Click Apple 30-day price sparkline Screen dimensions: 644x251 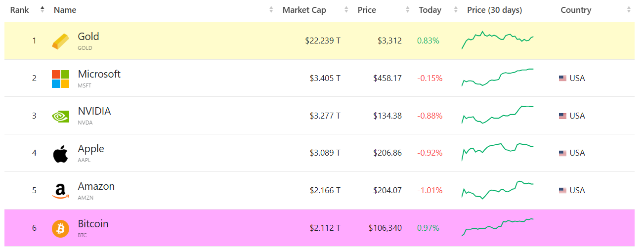pos(497,151)
